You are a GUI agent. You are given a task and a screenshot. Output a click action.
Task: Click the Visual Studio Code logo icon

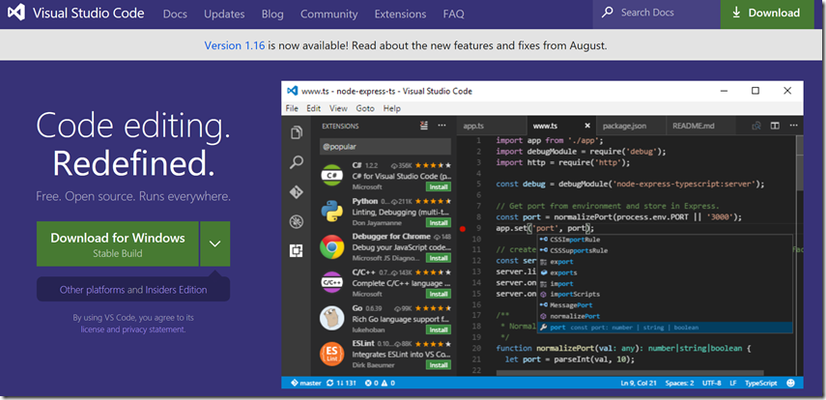click(16, 13)
